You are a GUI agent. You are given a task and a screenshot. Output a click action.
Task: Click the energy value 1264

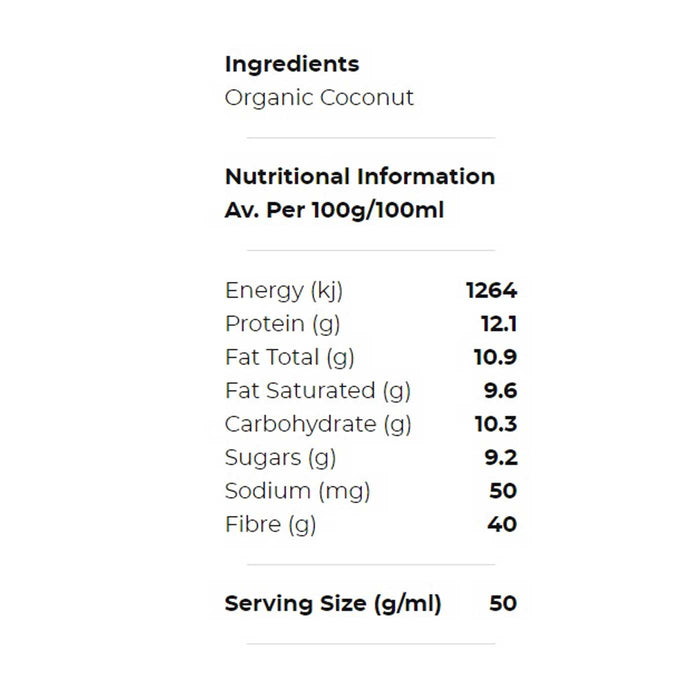point(491,291)
